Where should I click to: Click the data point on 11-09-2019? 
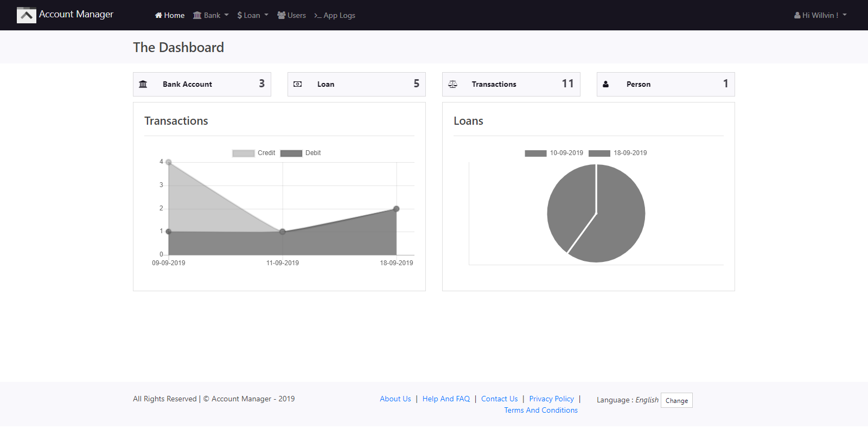tap(283, 232)
